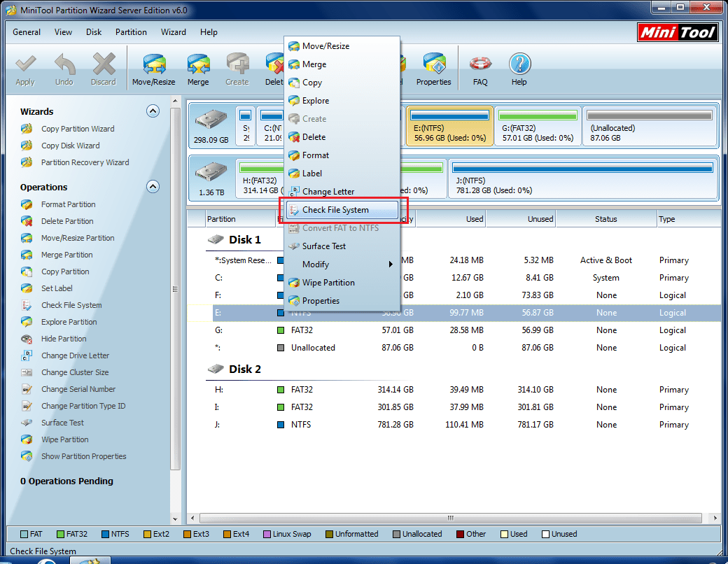The width and height of the screenshot is (728, 564).
Task: Click the Apply toolbar icon
Action: (x=25, y=68)
